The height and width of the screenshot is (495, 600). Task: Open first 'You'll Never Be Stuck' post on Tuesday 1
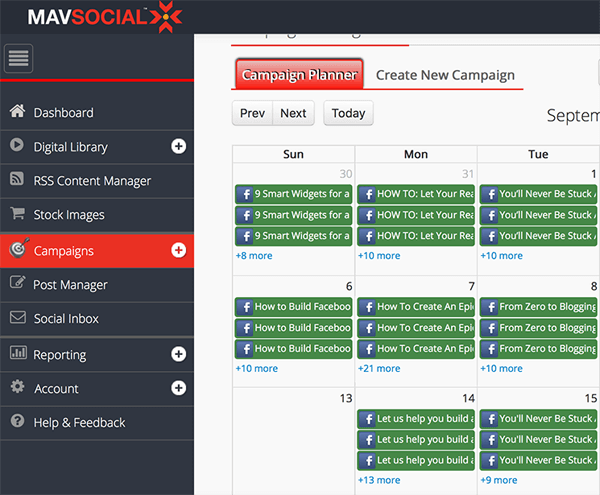coord(538,194)
